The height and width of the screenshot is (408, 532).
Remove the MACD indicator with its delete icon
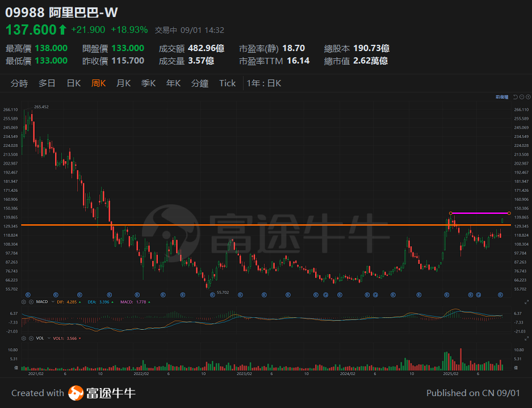tap(32, 301)
